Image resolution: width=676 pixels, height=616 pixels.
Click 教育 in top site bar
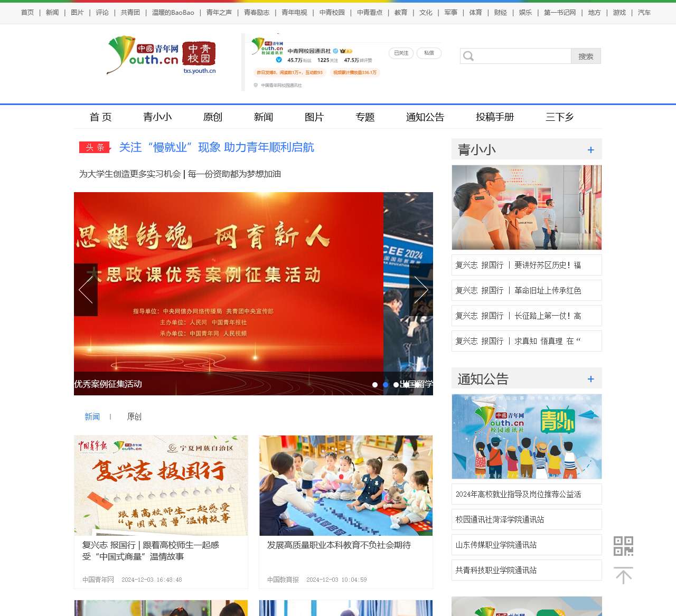click(401, 12)
